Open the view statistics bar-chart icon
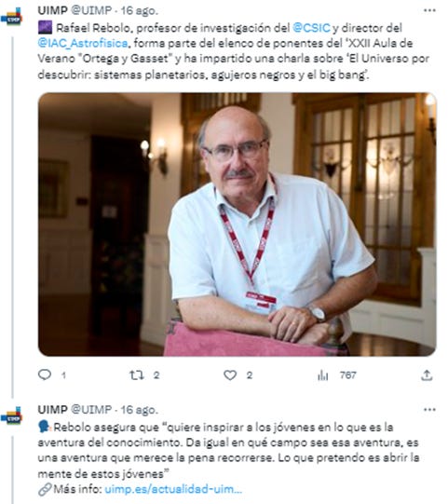Viewport: 448px width, 504px height. (322, 375)
